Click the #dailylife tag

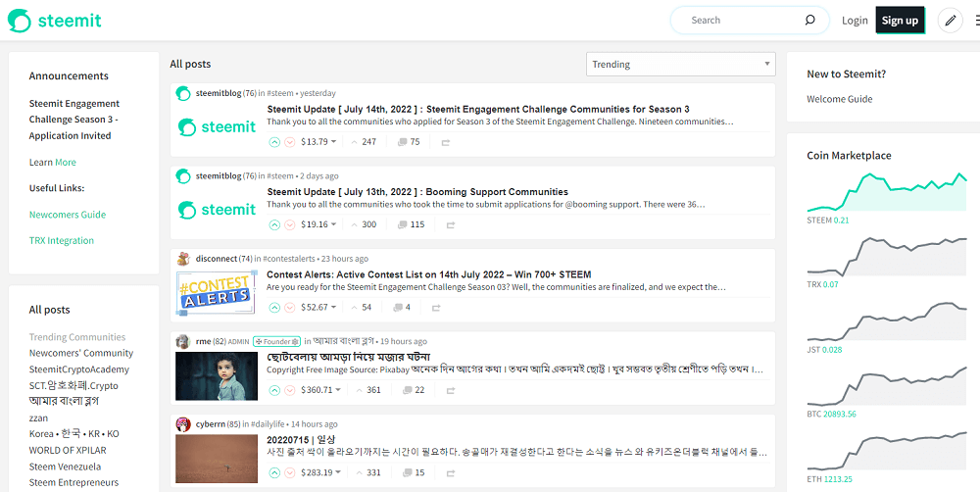point(269,424)
